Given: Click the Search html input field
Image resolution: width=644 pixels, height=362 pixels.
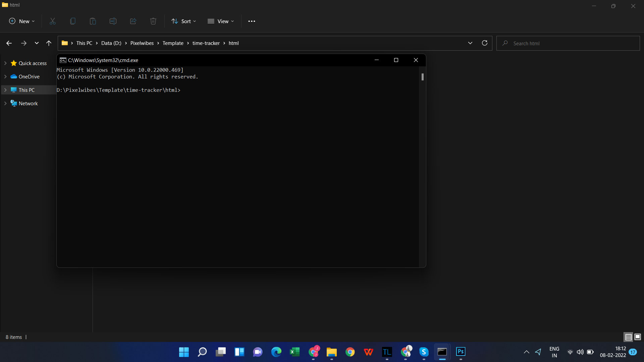Looking at the screenshot, I should click(570, 43).
